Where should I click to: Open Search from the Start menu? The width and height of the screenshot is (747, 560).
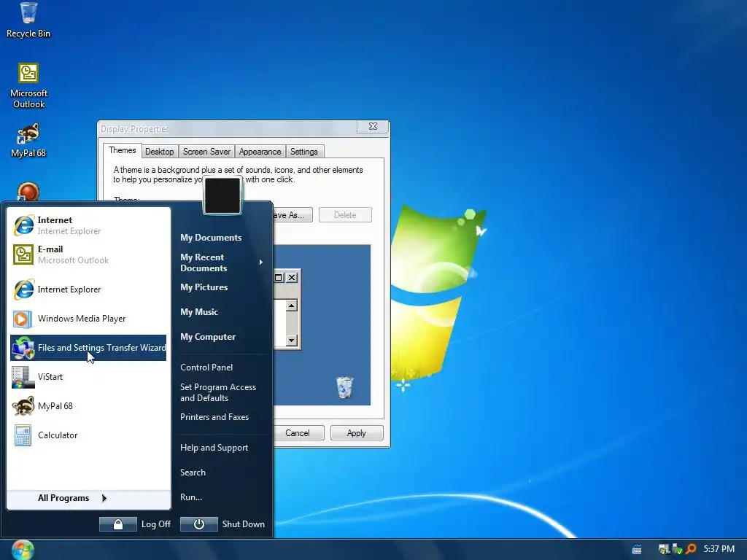coord(193,472)
